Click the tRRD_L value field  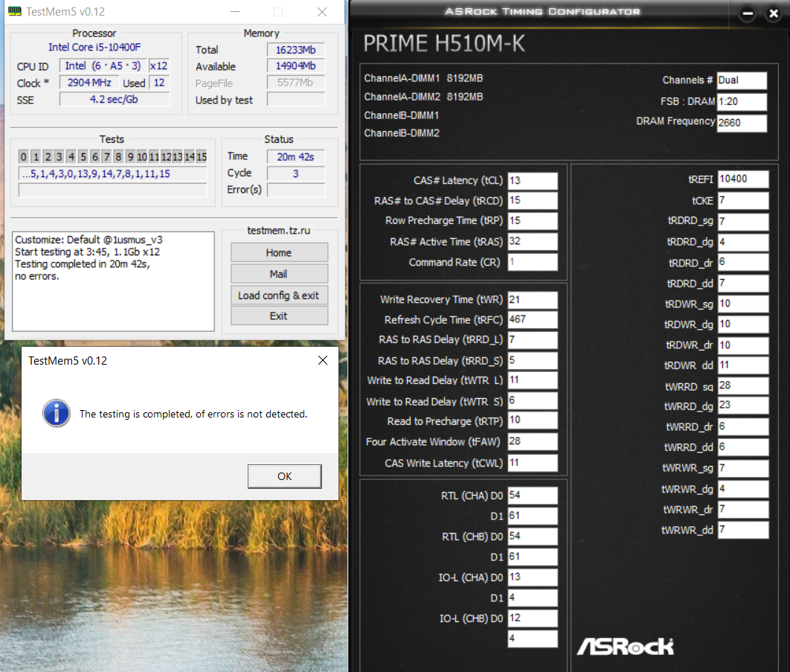(533, 339)
